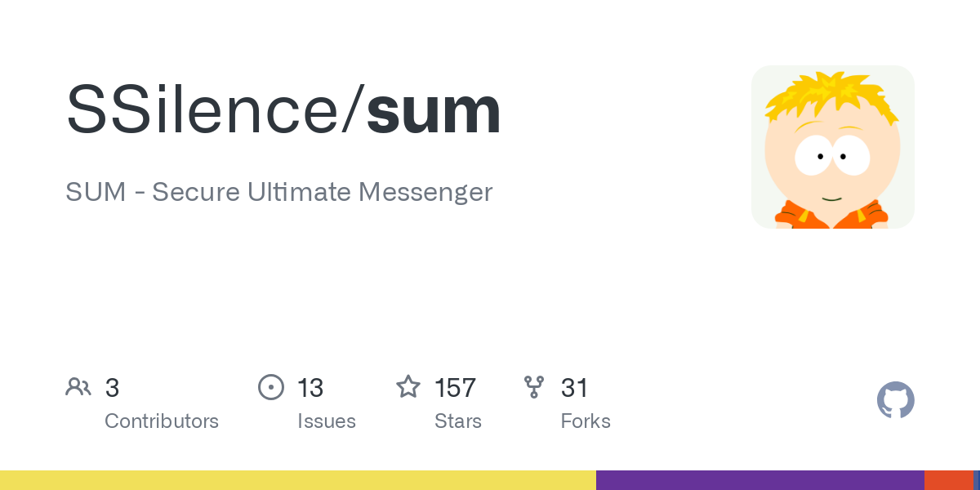Click the star count 157
The image size is (980, 490).
(455, 388)
